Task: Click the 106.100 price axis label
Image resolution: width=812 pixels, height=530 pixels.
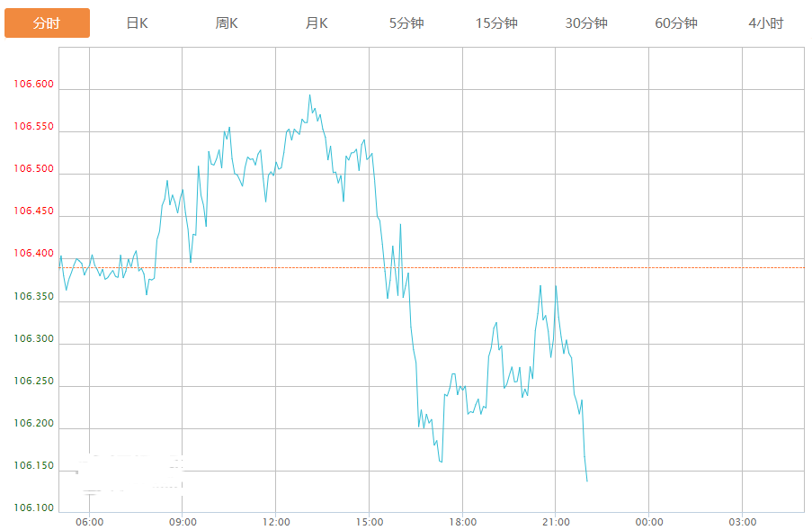Action: [x=34, y=508]
